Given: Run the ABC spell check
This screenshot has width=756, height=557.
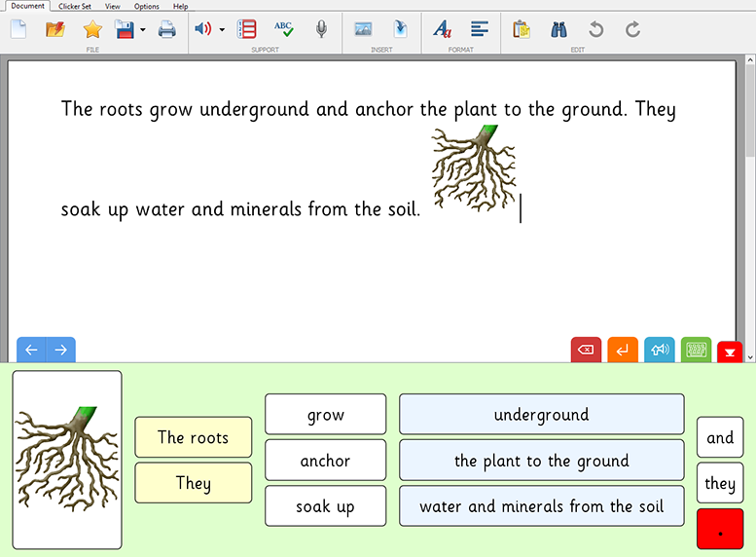Looking at the screenshot, I should coord(283,29).
